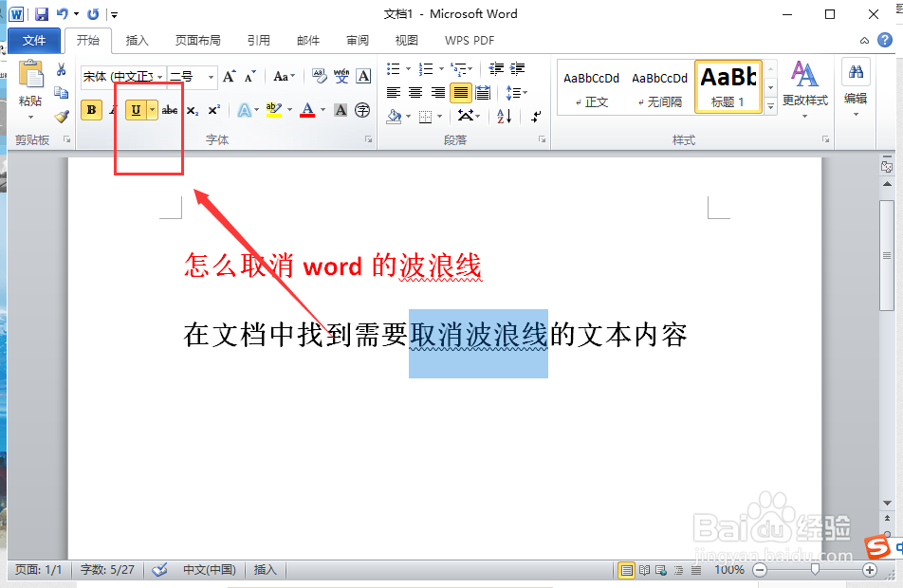Toggle Justify alignment
Image resolution: width=903 pixels, height=588 pixels.
[461, 93]
